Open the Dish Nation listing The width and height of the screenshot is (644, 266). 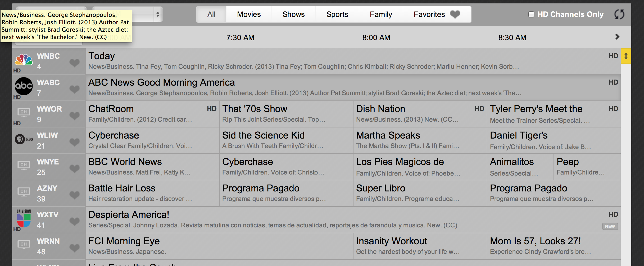click(420, 114)
